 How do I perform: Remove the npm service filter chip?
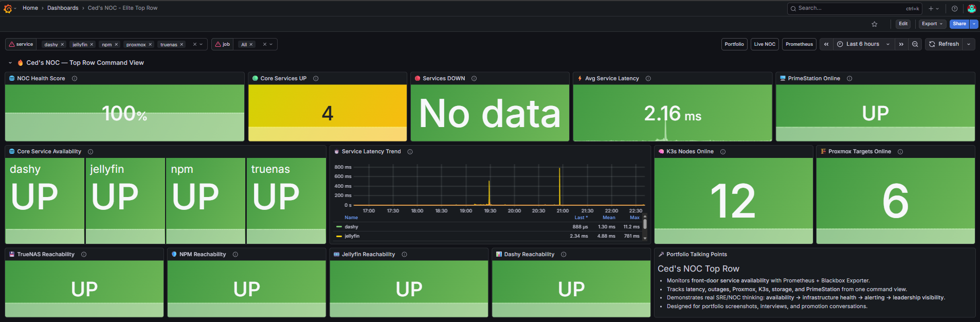116,45
